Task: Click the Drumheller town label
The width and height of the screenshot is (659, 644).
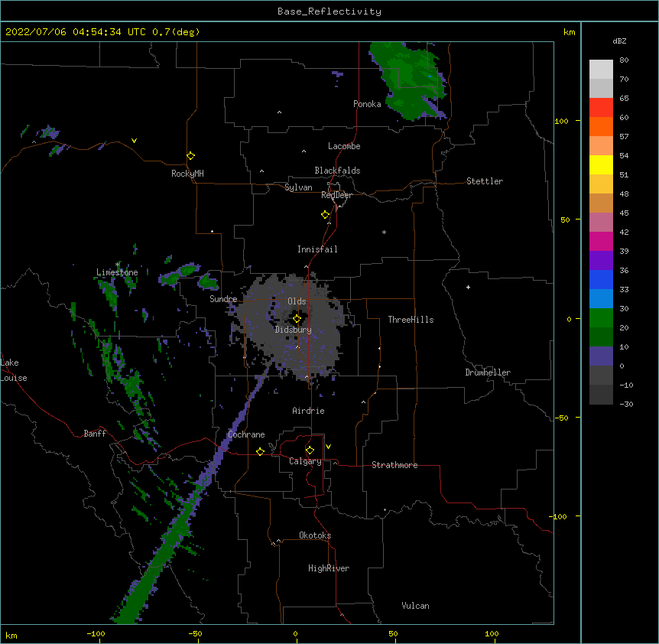Action: [x=488, y=372]
